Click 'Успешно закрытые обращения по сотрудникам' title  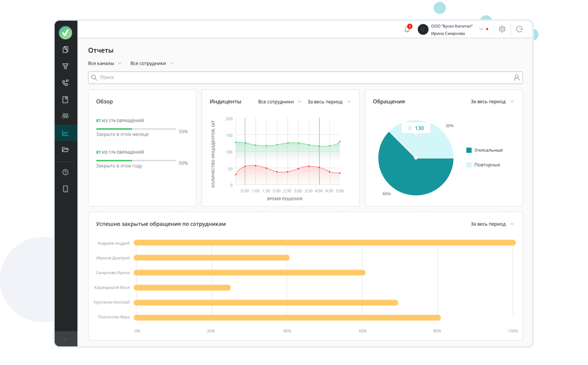click(x=161, y=224)
